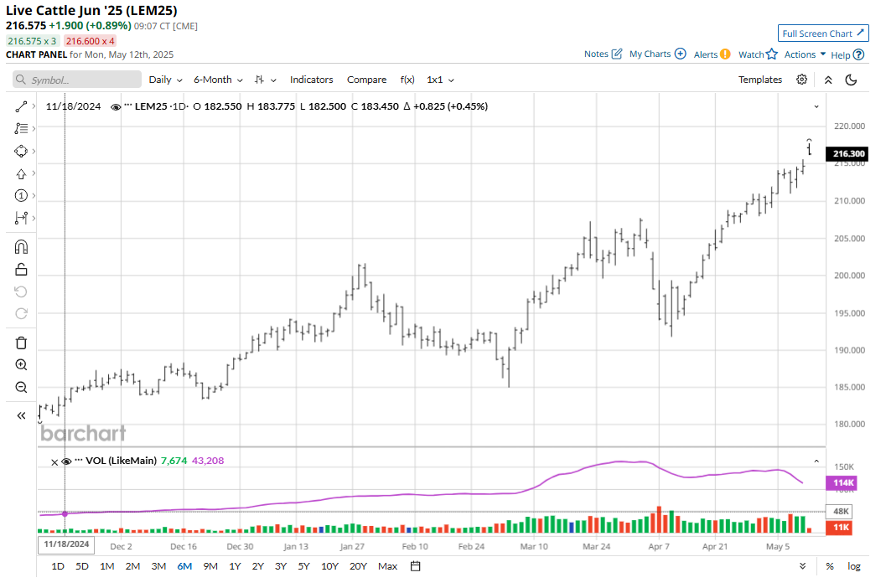
Task: Toggle the magnet snap mode
Action: (21, 247)
